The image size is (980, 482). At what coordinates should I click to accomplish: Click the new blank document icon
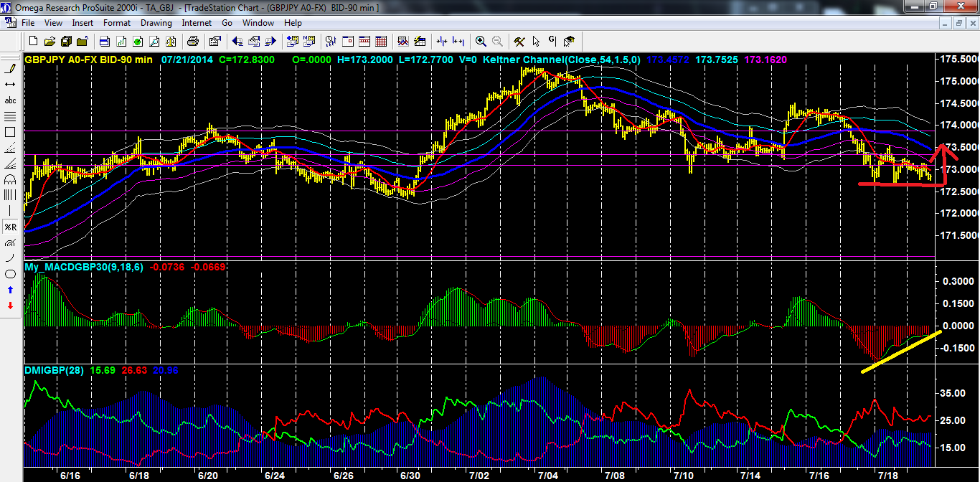[x=33, y=41]
